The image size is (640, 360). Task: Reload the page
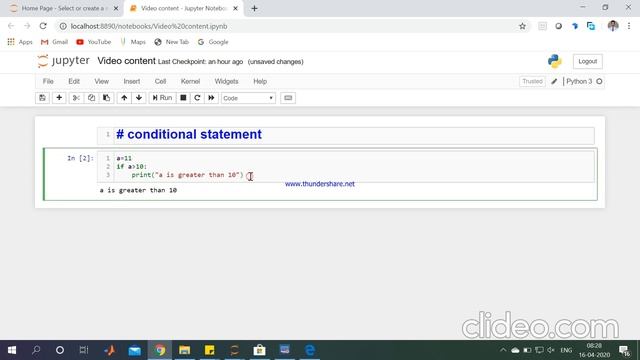(43, 26)
